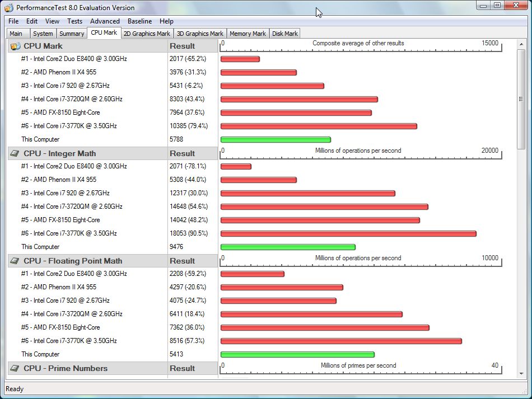This screenshot has width=532, height=399.
Task: Switch to the Summary tab
Action: click(72, 34)
